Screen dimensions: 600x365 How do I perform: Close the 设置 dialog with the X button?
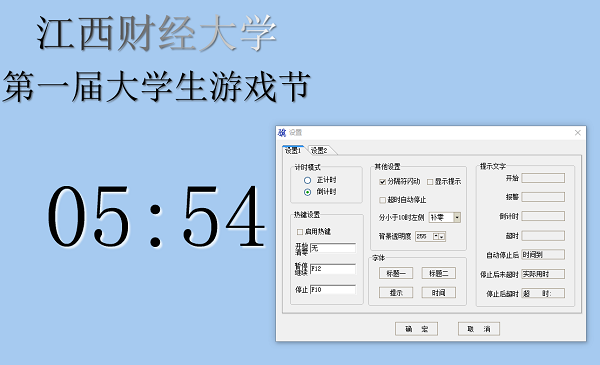(x=578, y=133)
